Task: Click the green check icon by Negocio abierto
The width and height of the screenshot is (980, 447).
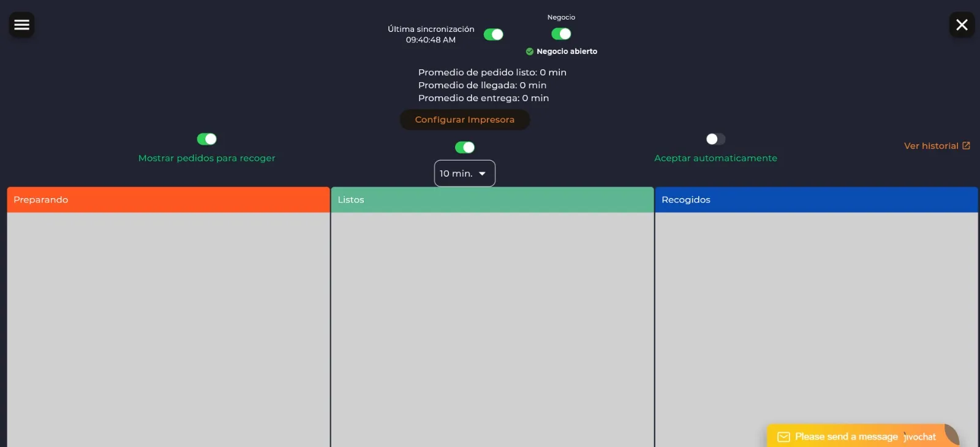Action: click(x=530, y=52)
